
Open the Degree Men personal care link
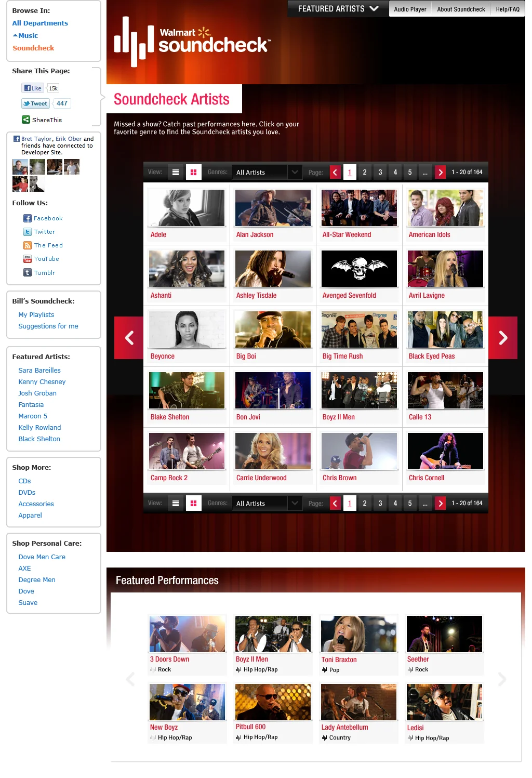coord(37,579)
